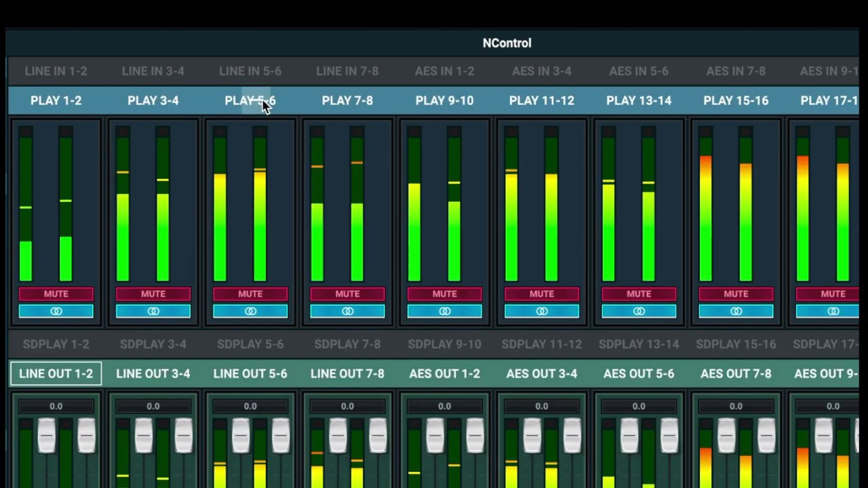Image resolution: width=868 pixels, height=488 pixels.
Task: Choose the PLAY 13-14 header
Action: [x=639, y=100]
